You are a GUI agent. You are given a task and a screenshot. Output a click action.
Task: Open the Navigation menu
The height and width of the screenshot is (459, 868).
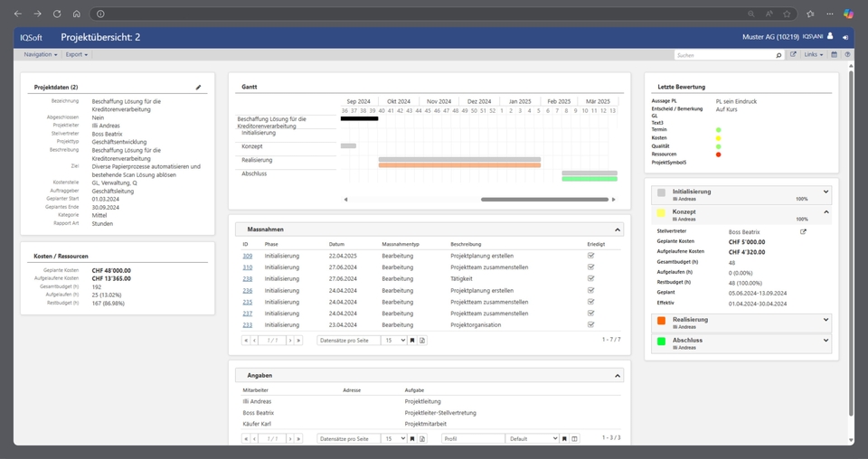[40, 55]
